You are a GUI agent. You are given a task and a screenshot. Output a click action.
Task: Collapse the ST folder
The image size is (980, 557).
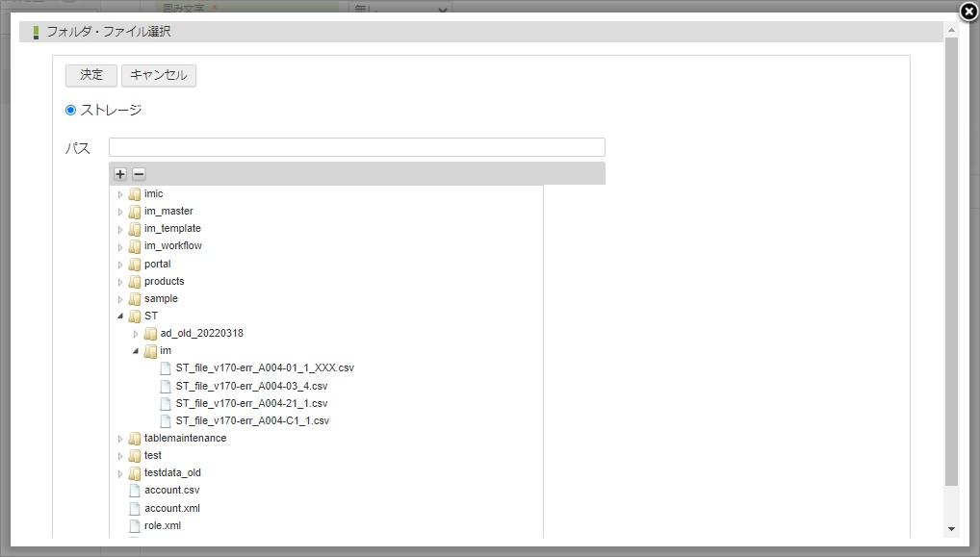[x=120, y=316]
